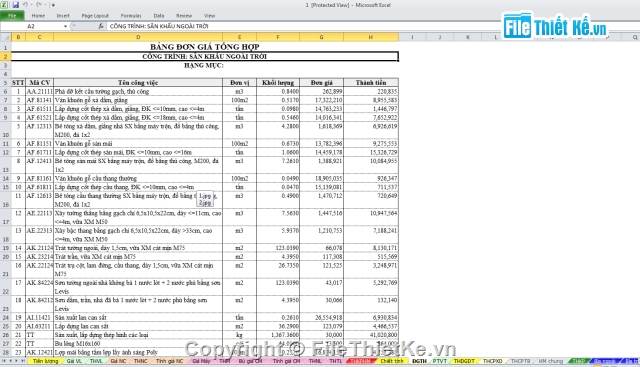Open the Formulas ribbon tab

(x=131, y=16)
